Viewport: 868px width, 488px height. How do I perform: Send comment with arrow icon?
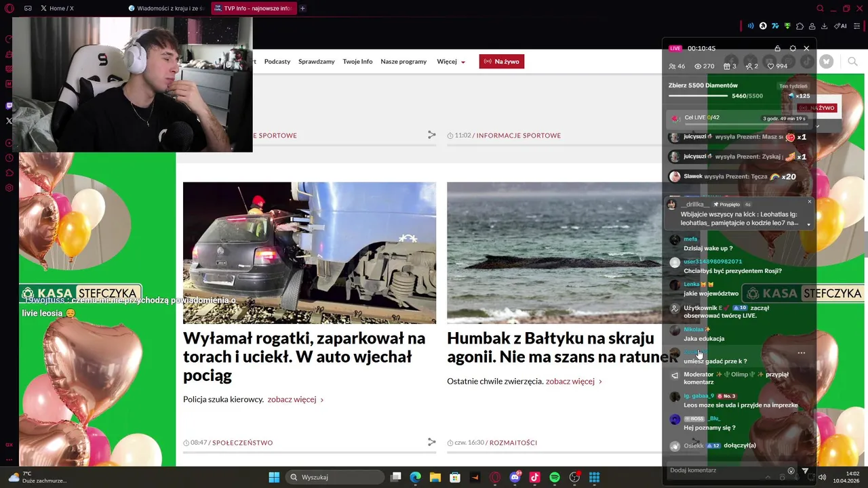pyautogui.click(x=805, y=470)
